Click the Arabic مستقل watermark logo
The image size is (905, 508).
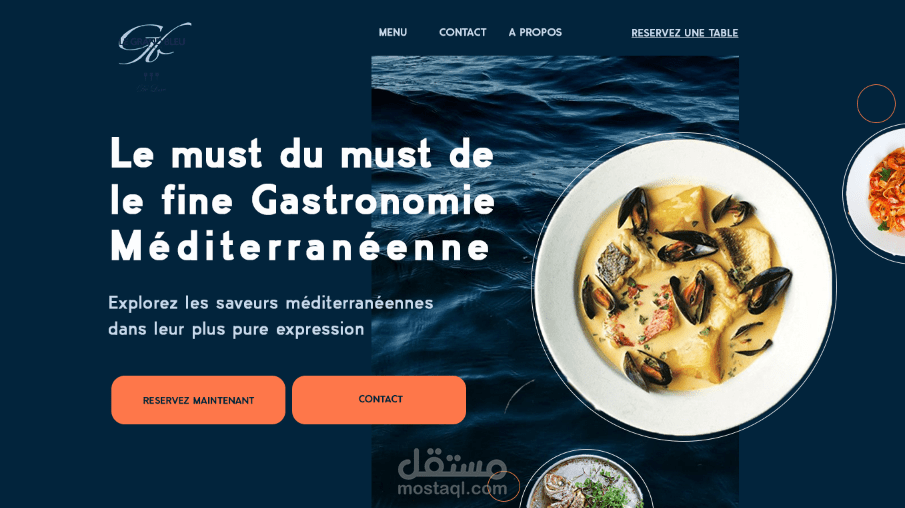tap(452, 464)
